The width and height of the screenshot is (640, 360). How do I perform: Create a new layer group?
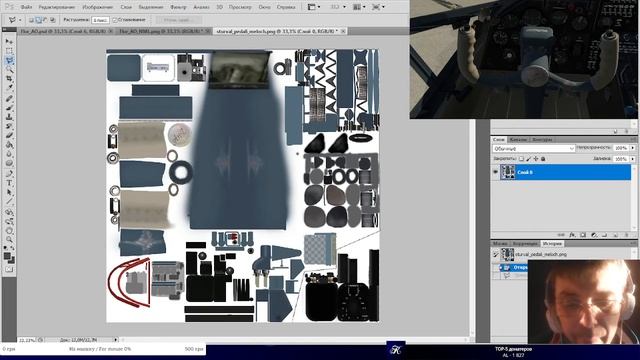point(604,235)
